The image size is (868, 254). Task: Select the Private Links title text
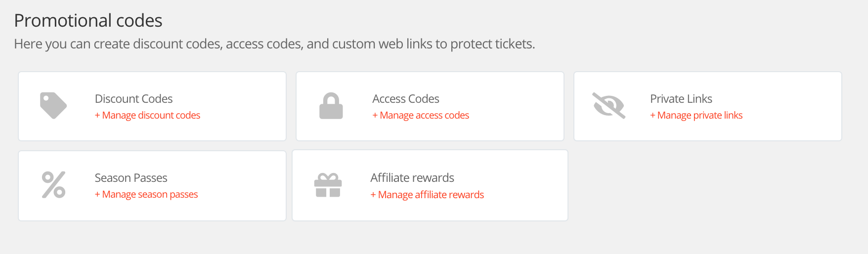pos(681,99)
